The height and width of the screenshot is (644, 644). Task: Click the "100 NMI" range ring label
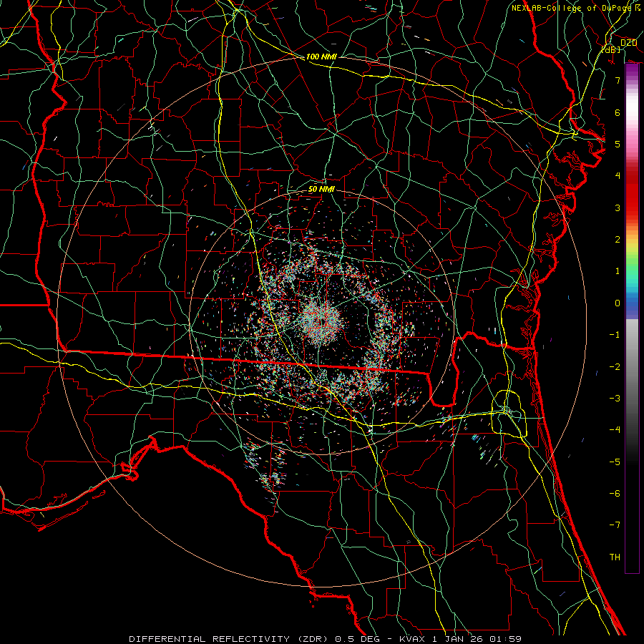(x=321, y=57)
